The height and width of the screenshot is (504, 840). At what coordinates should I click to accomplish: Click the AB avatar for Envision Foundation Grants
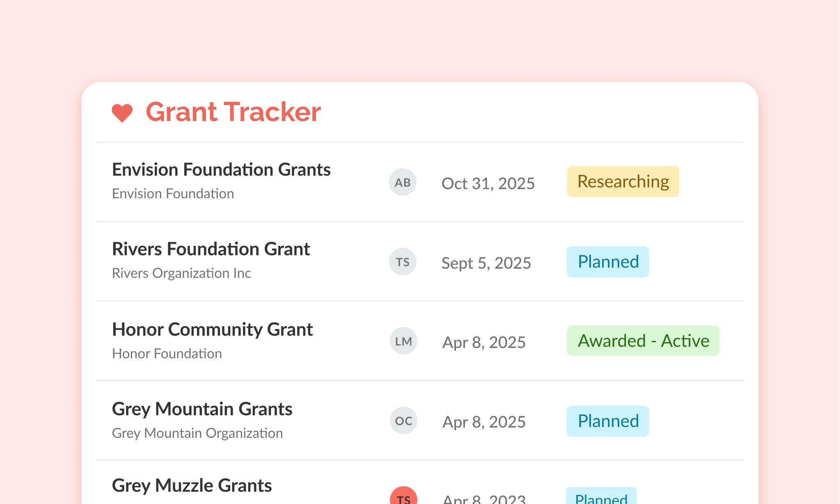[x=402, y=182]
